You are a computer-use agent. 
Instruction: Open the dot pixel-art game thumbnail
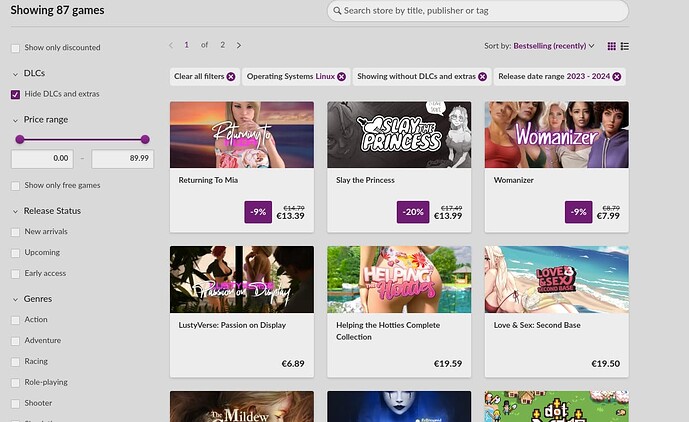[x=557, y=407]
